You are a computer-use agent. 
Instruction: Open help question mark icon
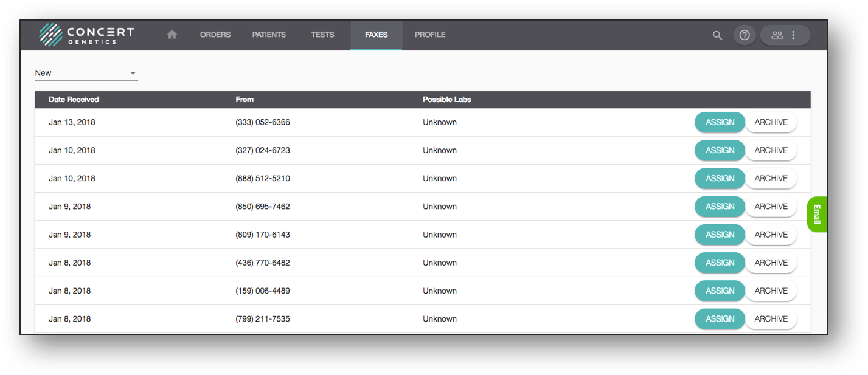745,35
